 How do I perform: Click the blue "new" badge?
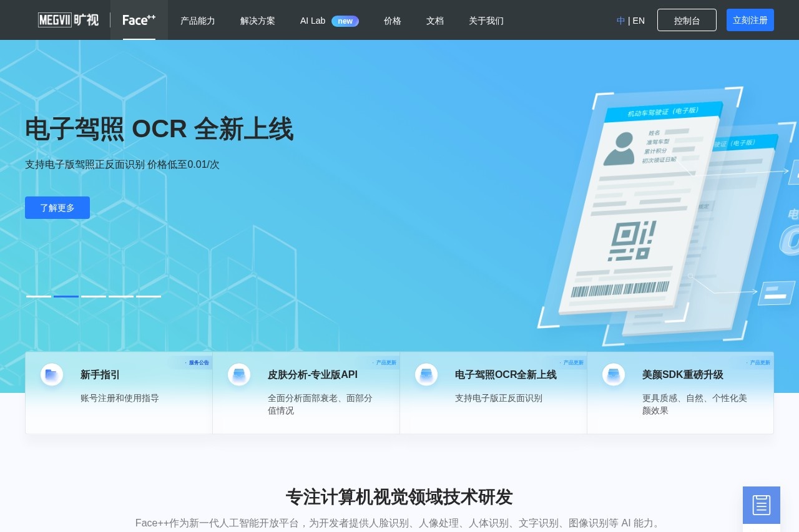tap(345, 21)
